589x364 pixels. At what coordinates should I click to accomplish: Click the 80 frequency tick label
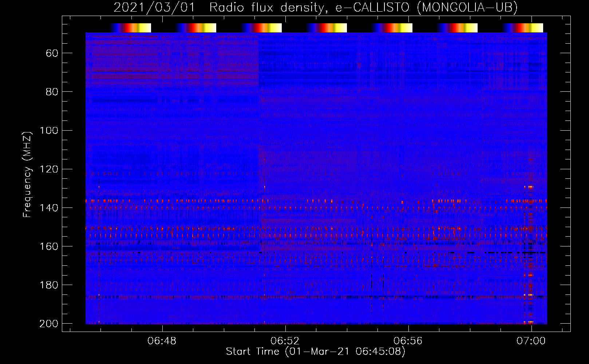tap(52, 92)
